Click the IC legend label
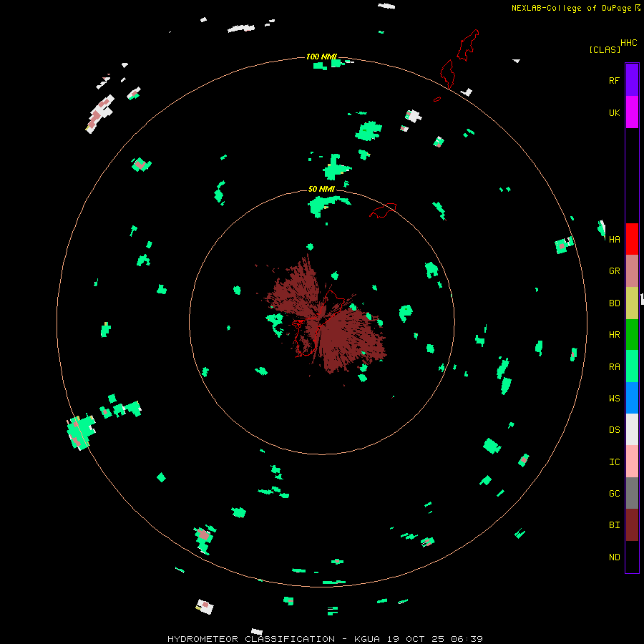644x644 pixels. tap(614, 462)
